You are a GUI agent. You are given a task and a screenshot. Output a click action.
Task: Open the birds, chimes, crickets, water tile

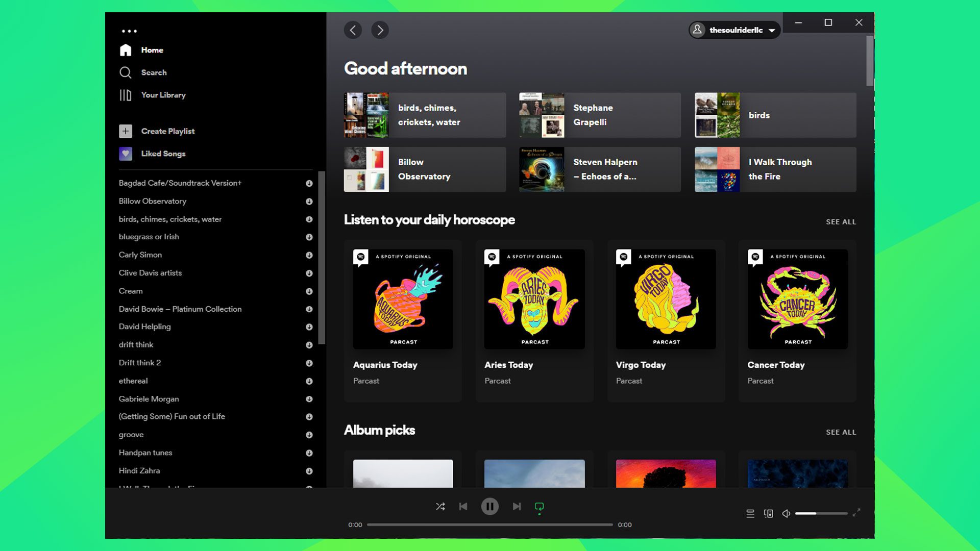point(425,115)
